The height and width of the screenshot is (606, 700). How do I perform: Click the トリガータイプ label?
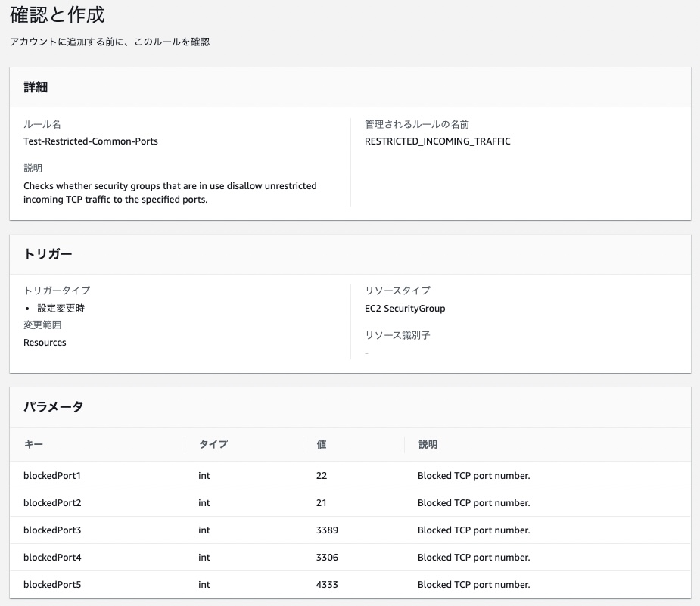[57, 291]
